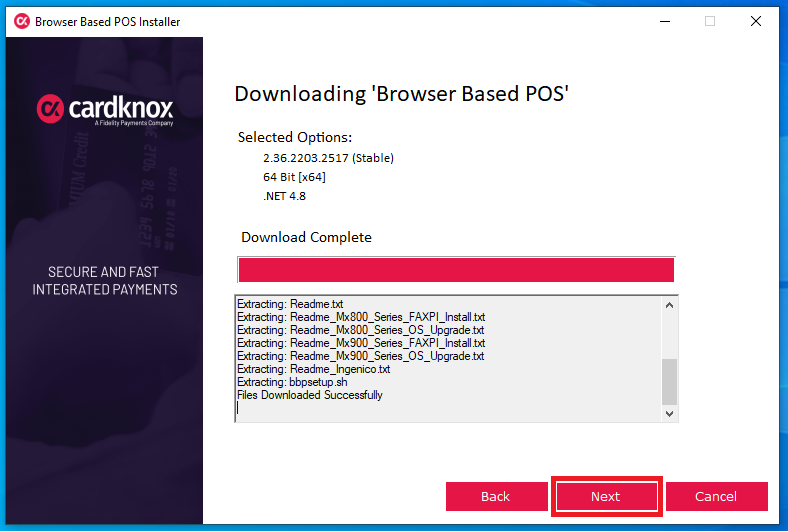
Task: Click the red download progress bar
Action: pyautogui.click(x=456, y=270)
